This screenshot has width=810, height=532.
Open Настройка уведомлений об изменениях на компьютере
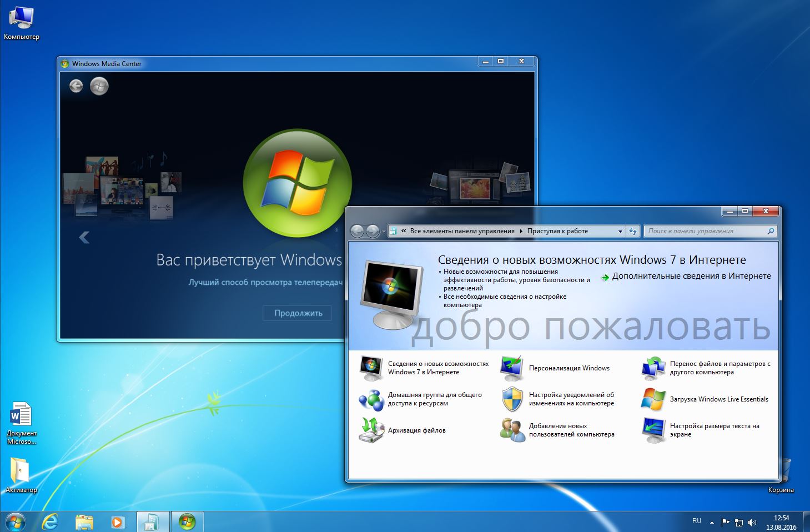point(557,399)
